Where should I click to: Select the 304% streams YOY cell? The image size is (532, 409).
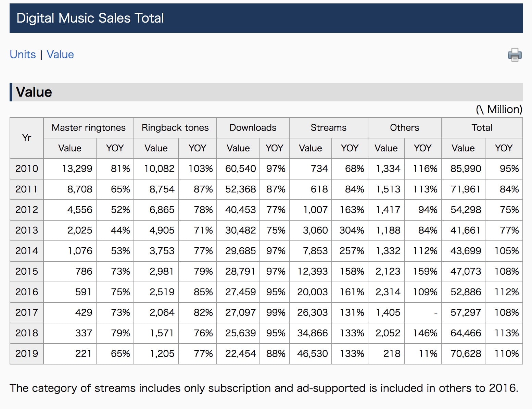click(x=351, y=230)
